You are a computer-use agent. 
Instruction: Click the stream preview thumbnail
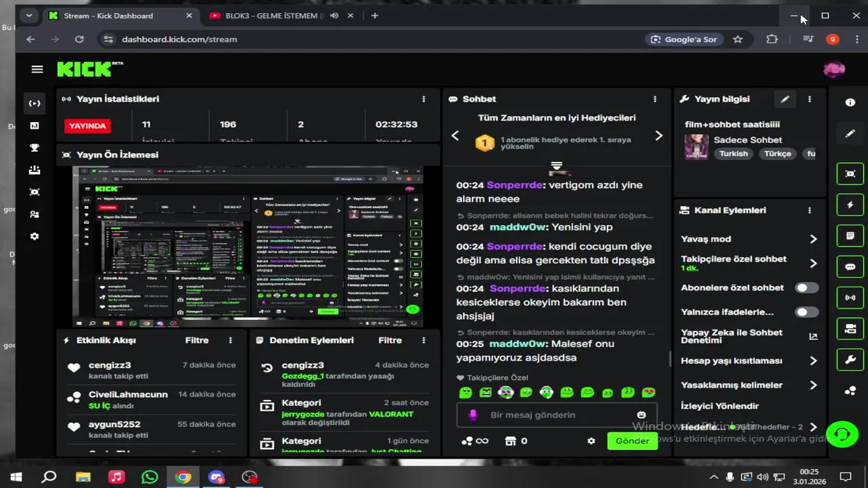248,247
